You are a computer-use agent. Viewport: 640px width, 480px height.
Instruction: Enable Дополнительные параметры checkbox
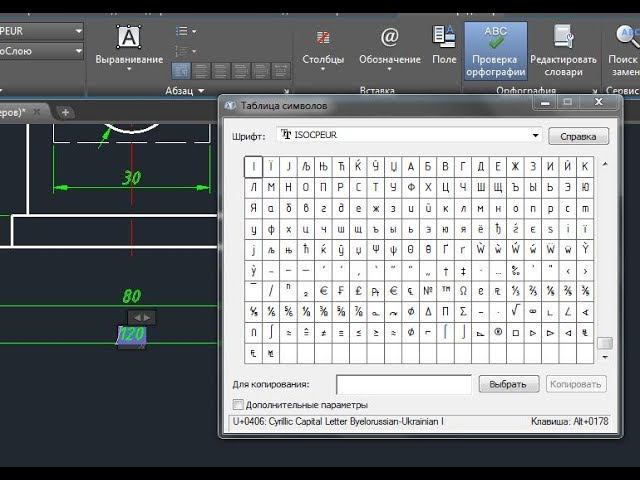click(238, 404)
